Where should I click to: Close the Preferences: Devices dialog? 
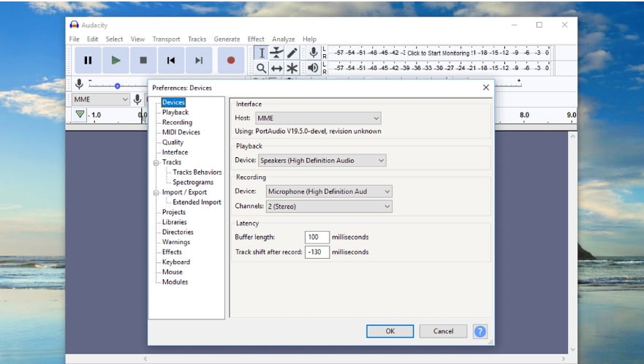coord(486,88)
